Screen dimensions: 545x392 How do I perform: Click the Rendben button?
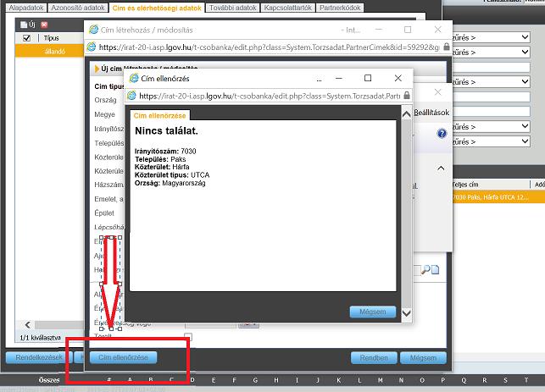click(x=374, y=357)
